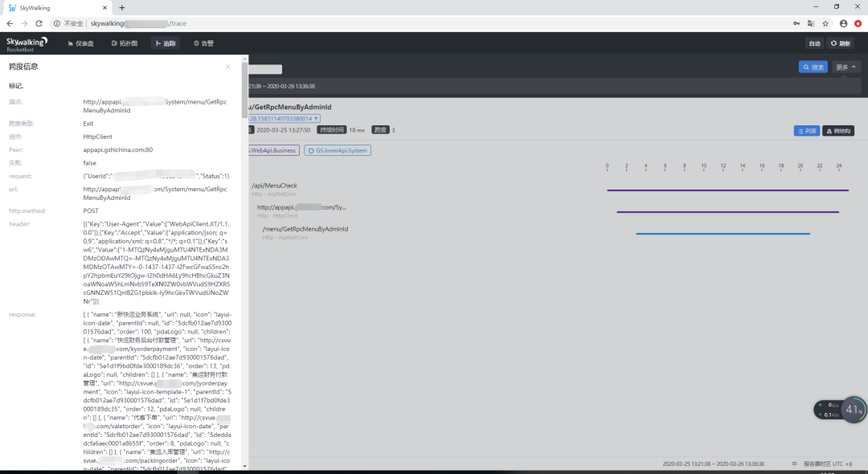Collapse the 更多 more options expander
Screen dimensions: 868x474
845,67
